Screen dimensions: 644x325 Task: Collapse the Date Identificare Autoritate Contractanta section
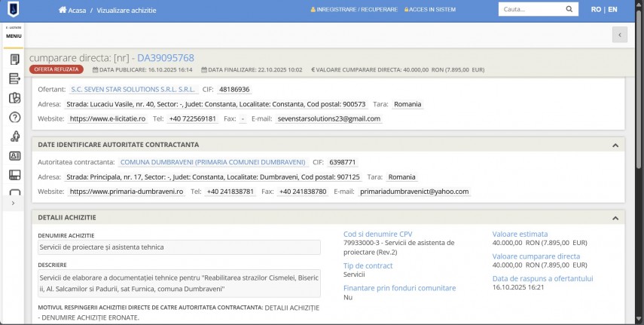(x=615, y=145)
